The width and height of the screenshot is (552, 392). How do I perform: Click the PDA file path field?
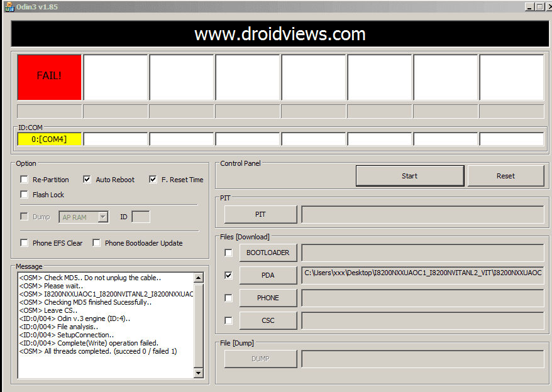(422, 275)
